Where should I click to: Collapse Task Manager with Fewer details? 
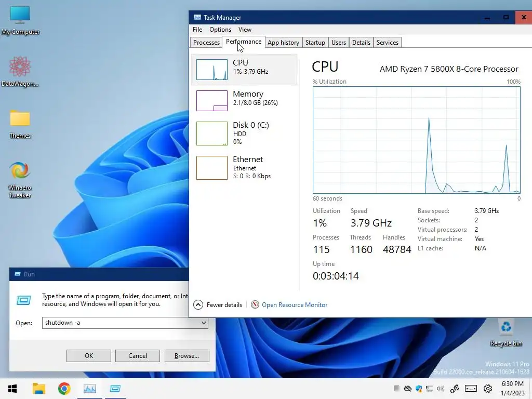[218, 304]
